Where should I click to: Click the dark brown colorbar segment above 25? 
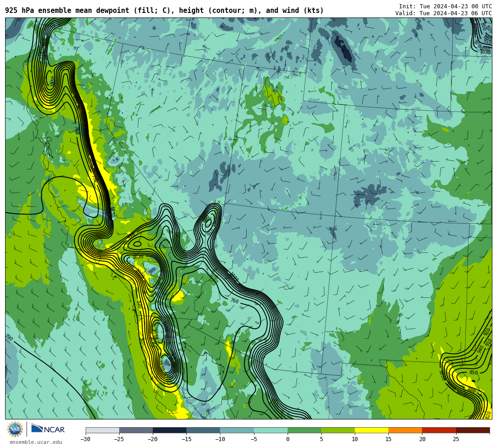pyautogui.click(x=473, y=430)
